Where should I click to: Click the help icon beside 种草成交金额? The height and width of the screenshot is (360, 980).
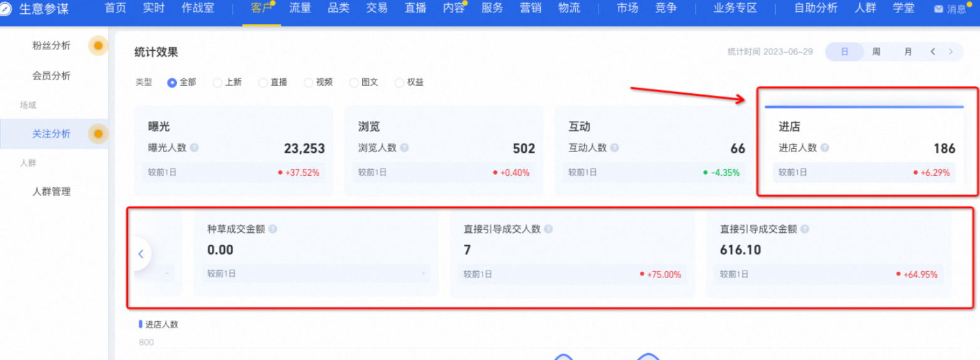[273, 229]
